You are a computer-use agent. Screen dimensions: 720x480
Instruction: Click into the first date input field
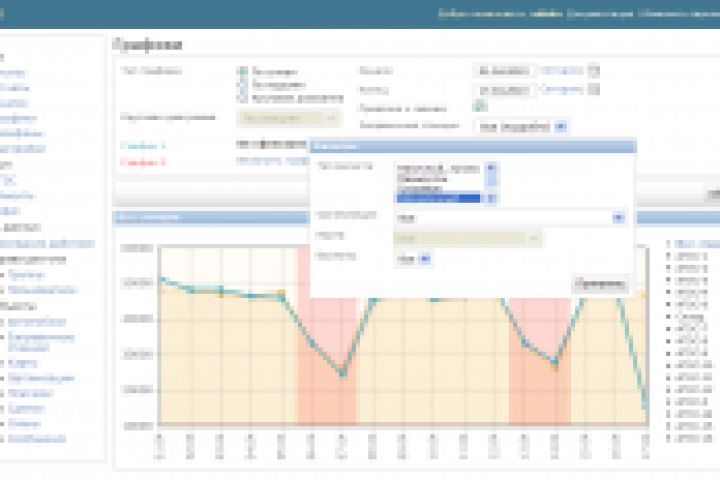tap(504, 71)
